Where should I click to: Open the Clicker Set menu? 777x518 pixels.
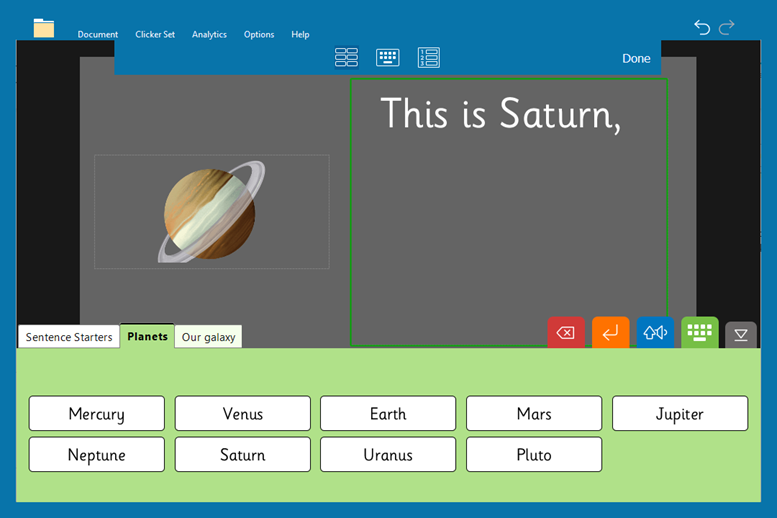(155, 35)
